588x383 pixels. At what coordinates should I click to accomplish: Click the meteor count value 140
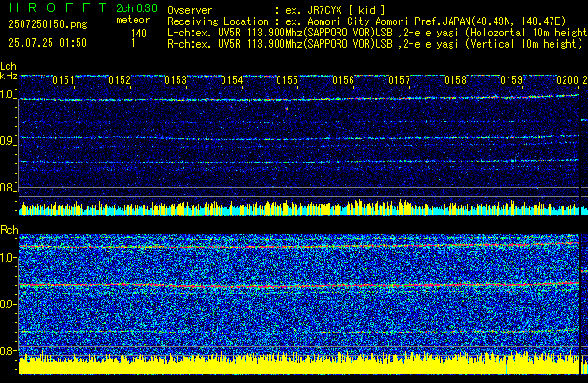click(x=138, y=34)
